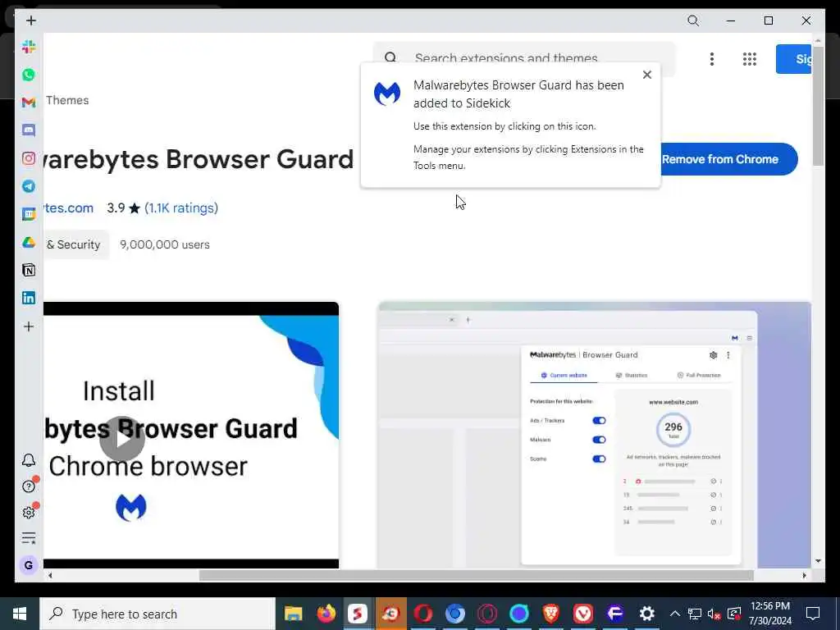Play the Install Browser Guard video
The image size is (840, 630).
click(x=122, y=439)
